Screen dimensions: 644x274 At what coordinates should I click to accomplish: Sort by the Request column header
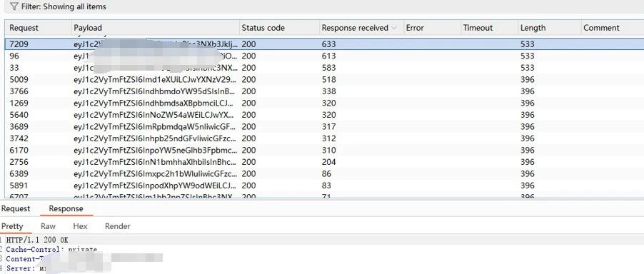pos(38,28)
